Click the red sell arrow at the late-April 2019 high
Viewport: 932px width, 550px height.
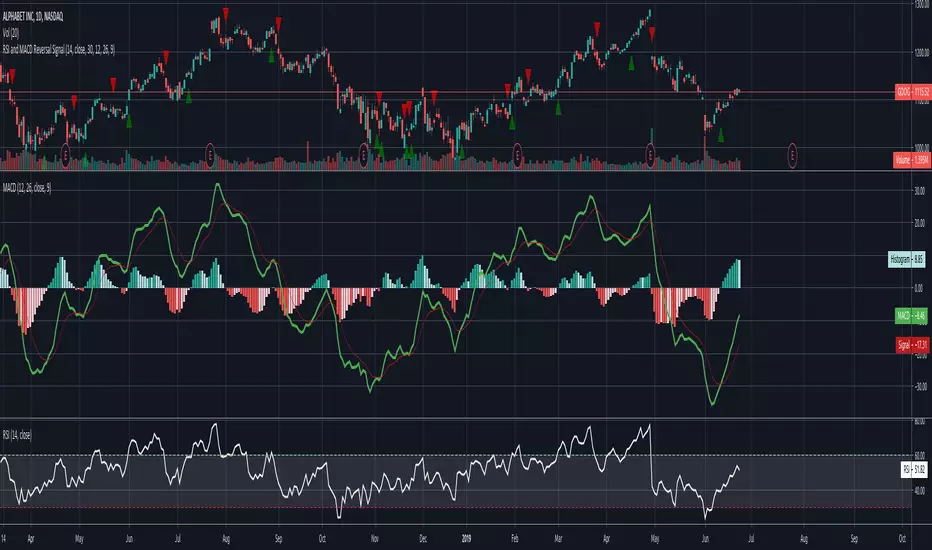pyautogui.click(x=651, y=33)
